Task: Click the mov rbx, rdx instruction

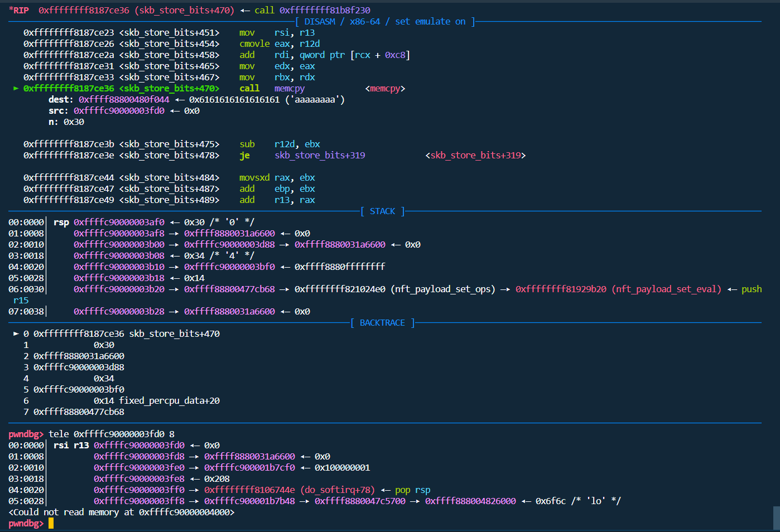Action: pyautogui.click(x=277, y=77)
